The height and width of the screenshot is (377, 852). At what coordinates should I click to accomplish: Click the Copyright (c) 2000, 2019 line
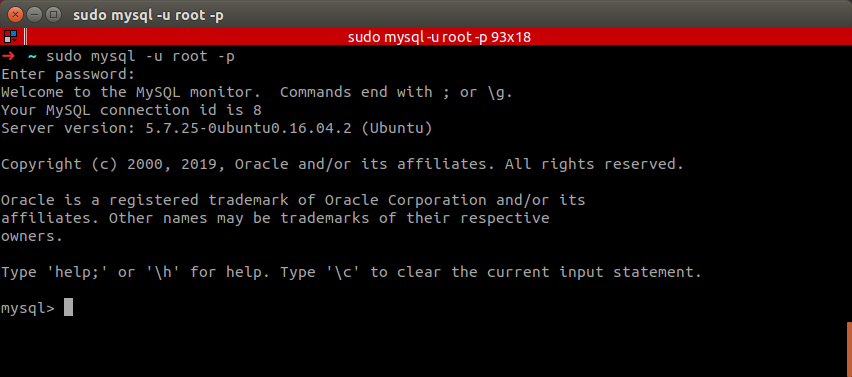click(342, 164)
